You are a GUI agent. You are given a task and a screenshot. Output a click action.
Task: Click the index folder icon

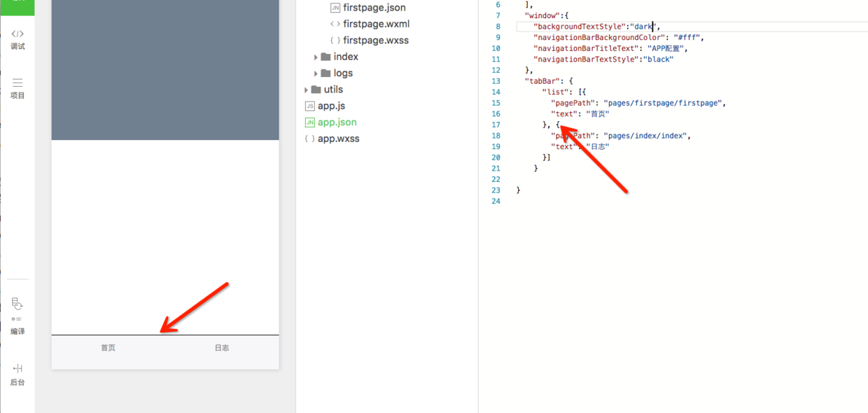click(325, 57)
